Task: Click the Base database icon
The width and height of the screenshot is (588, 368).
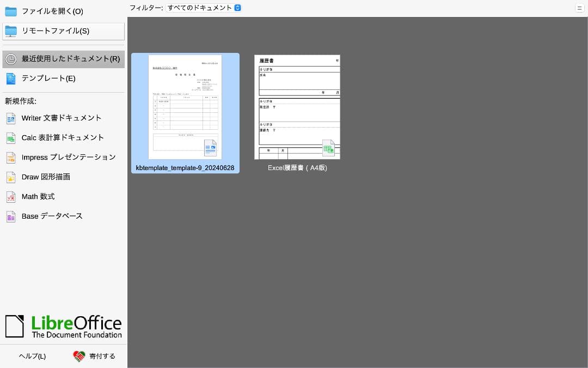Action: 11,216
